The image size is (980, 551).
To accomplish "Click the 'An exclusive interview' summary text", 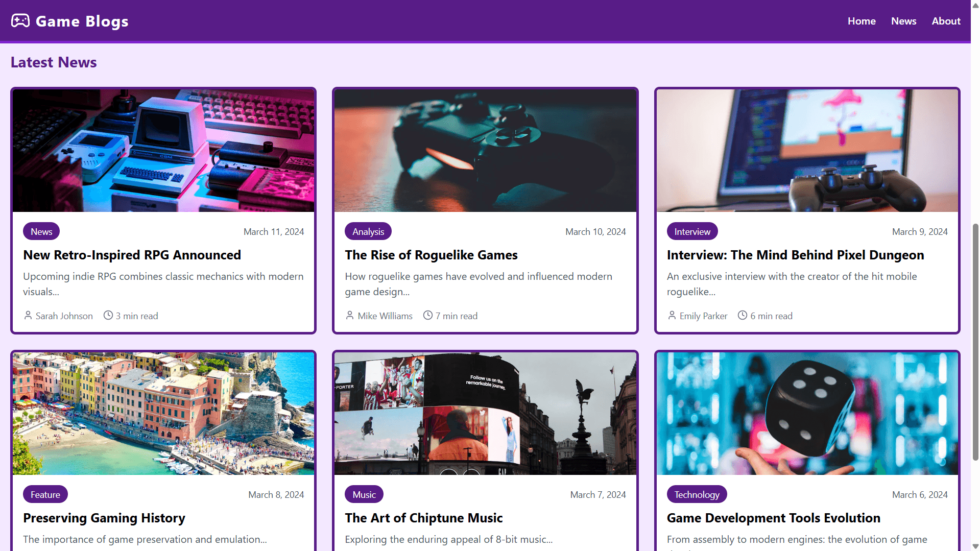I will point(792,284).
